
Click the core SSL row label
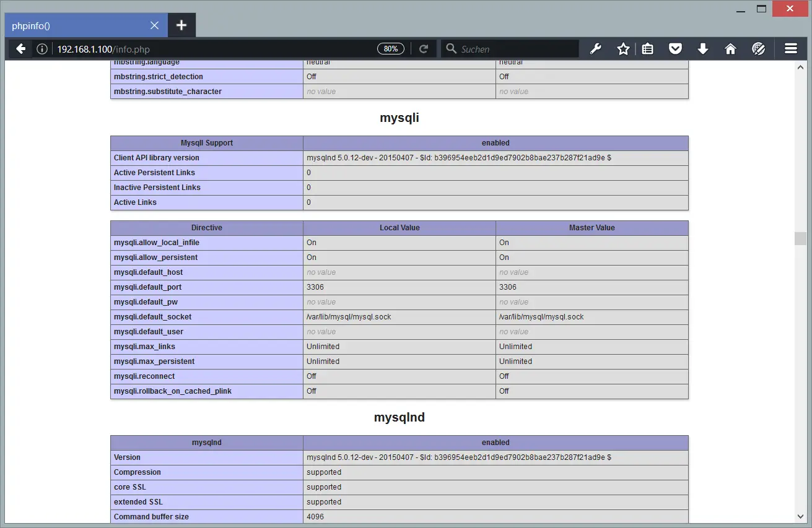[x=130, y=487]
